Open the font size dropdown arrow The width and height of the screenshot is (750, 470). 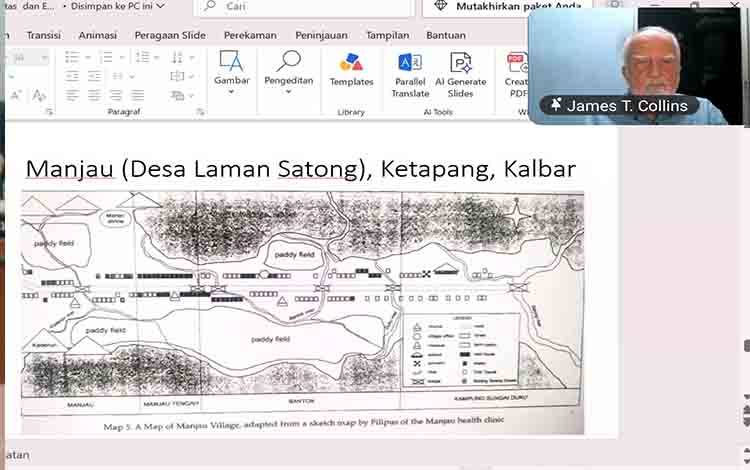(x=44, y=58)
